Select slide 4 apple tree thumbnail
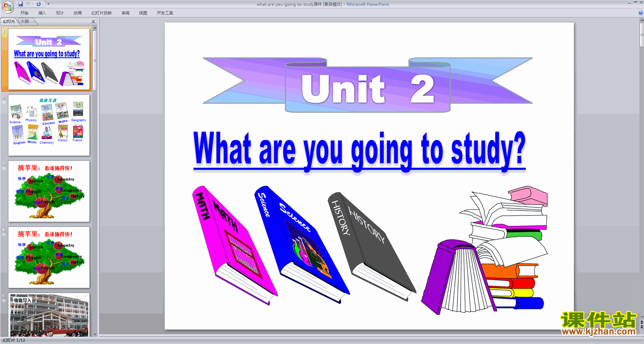Screen dimensions: 644x344 pos(49,257)
